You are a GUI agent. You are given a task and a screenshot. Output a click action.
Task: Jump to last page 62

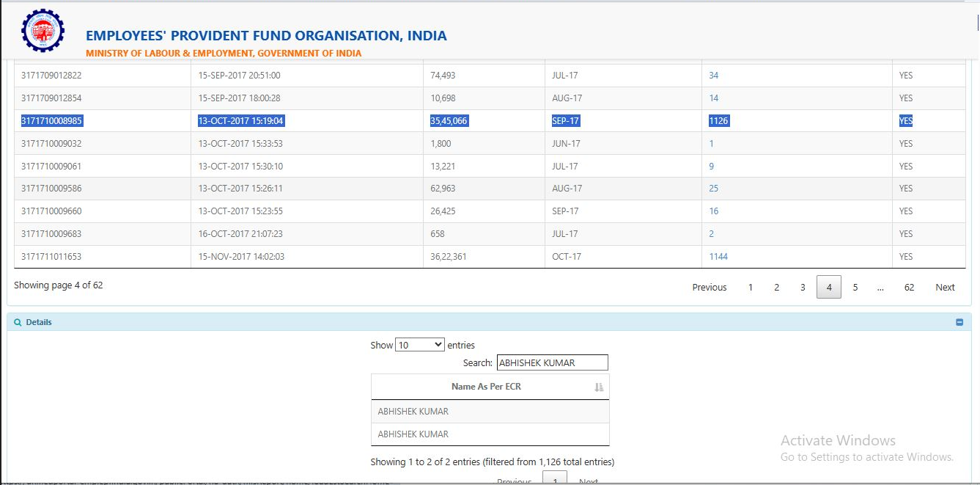pyautogui.click(x=909, y=287)
